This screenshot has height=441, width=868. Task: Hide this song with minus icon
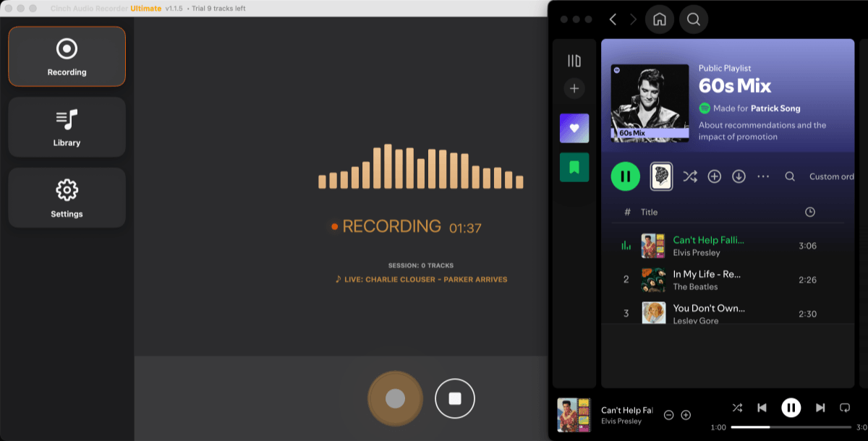coord(669,415)
